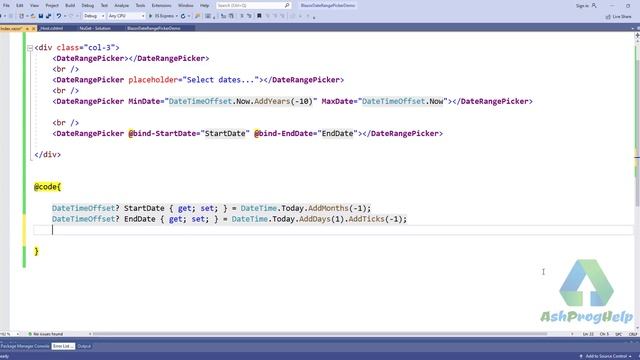Open the File menu
Screen dimensions: 640x360
(6, 5)
